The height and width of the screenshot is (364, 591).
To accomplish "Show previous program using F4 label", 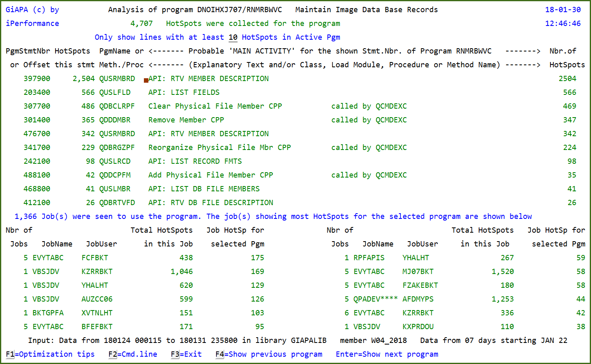I will pyautogui.click(x=270, y=354).
